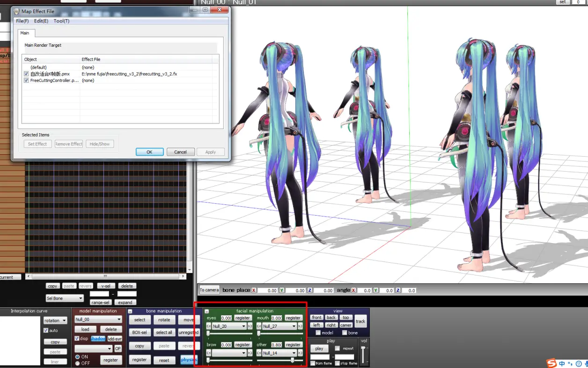This screenshot has height=368, width=588.
Task: Open the Edit(E) menu
Action: [x=41, y=21]
